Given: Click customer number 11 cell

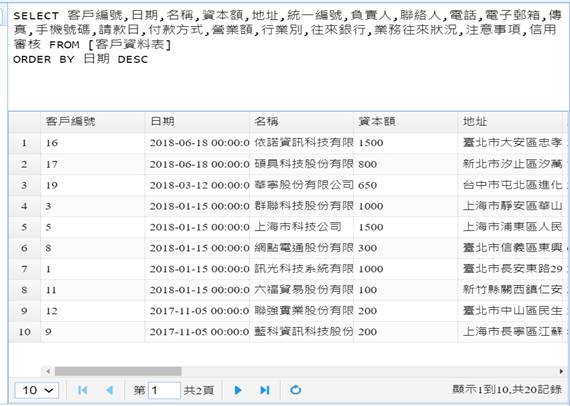Looking at the screenshot, I should pyautogui.click(x=93, y=290).
